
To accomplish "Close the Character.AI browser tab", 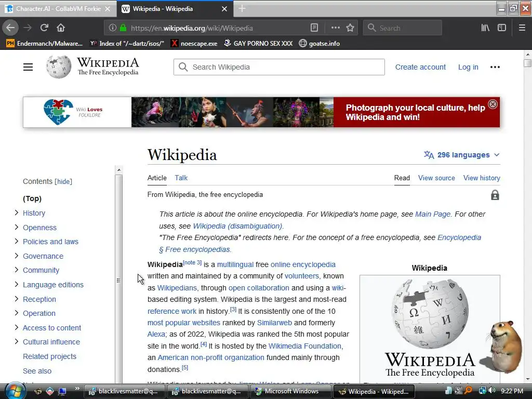I will tap(108, 9).
